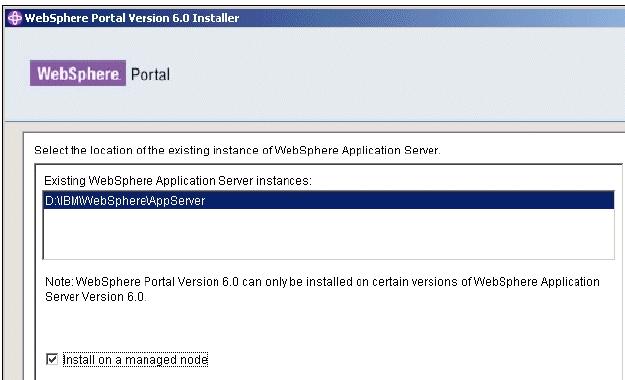Click the header area above the WebSphere logo
This screenshot has height=380, width=625.
[x=78, y=43]
